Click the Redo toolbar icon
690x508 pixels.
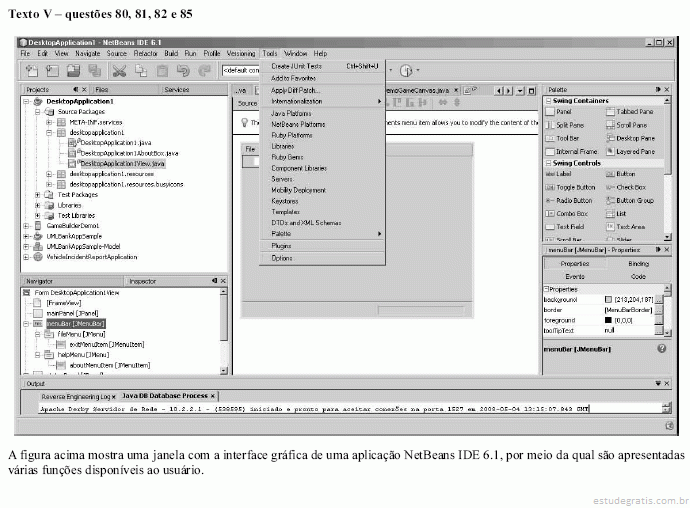click(205, 71)
